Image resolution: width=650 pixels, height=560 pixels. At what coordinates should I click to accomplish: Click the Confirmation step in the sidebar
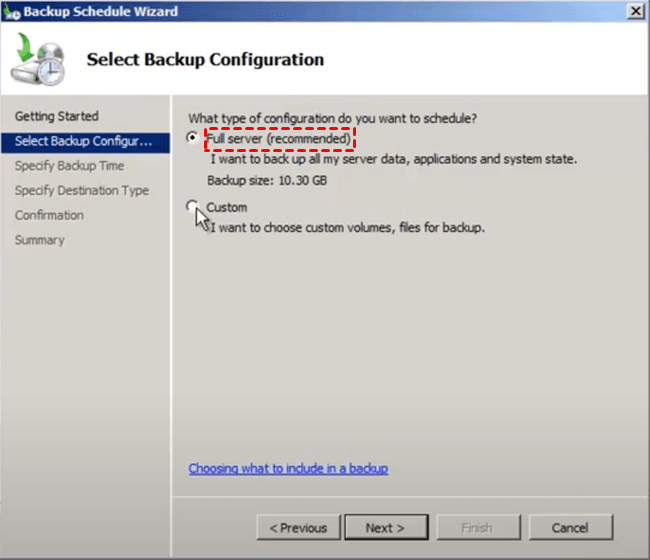click(x=49, y=215)
